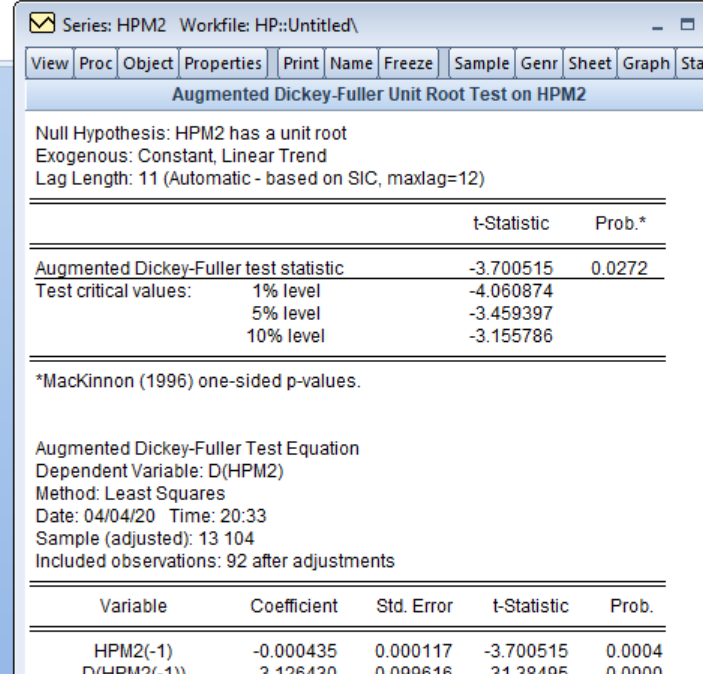The height and width of the screenshot is (674, 703).
Task: Click the 'Variable' column header
Action: [134, 606]
